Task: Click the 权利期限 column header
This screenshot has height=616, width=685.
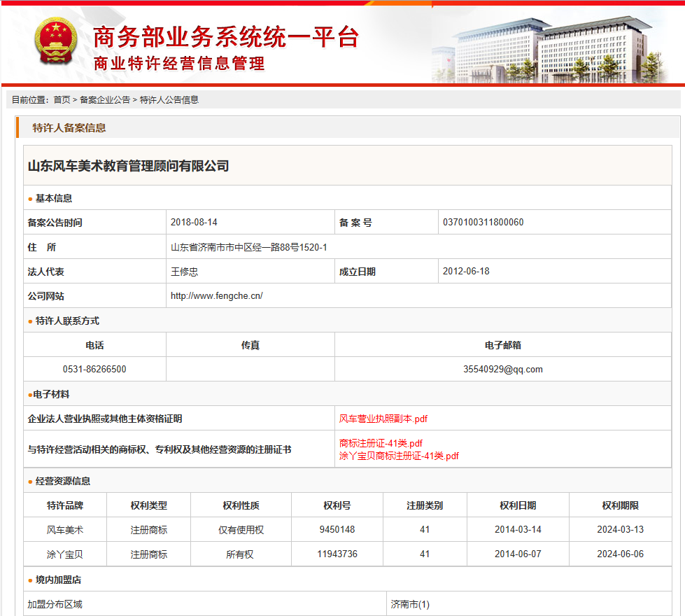Action: [621, 505]
